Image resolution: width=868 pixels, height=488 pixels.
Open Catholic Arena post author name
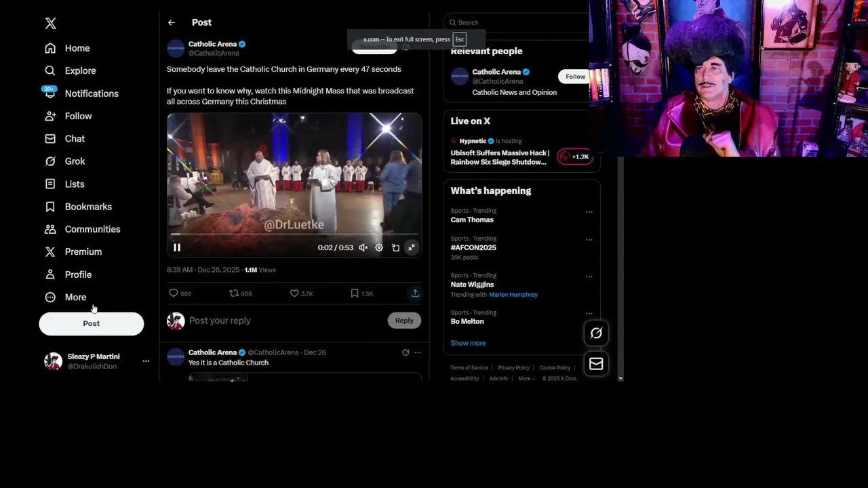point(212,44)
